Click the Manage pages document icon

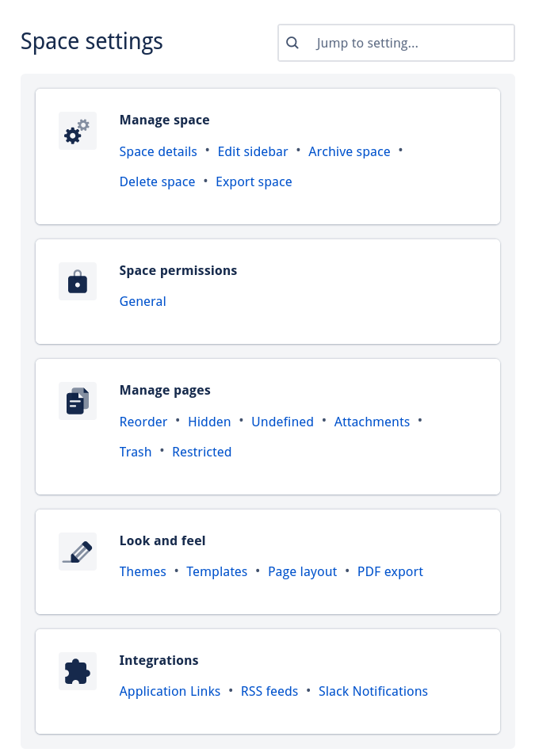coord(77,401)
